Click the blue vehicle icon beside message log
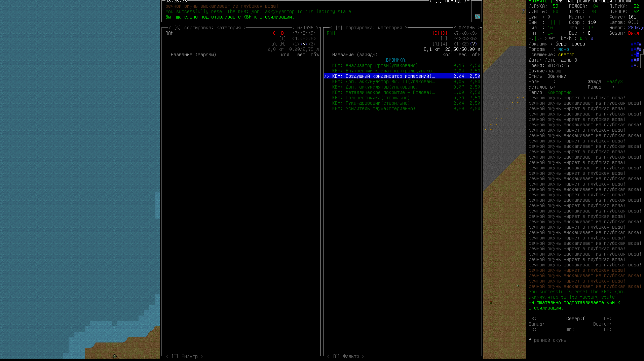This screenshot has height=361, width=644. point(477,17)
